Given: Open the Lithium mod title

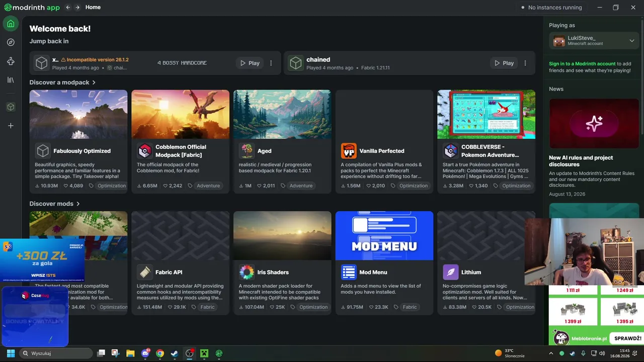Looking at the screenshot, I should (471, 272).
